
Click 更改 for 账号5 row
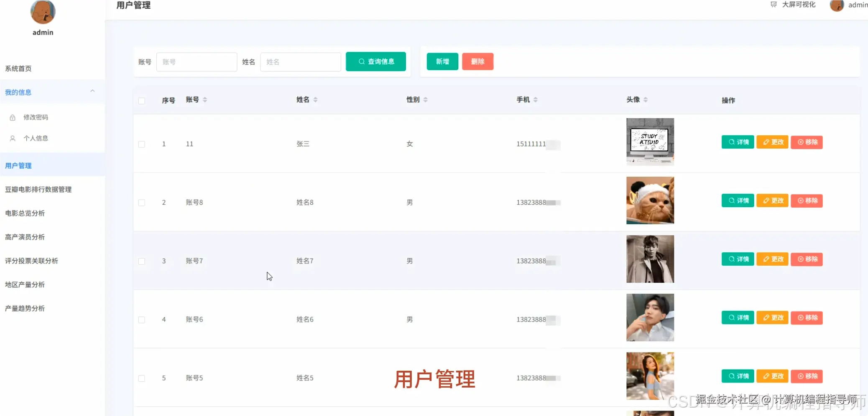point(773,376)
